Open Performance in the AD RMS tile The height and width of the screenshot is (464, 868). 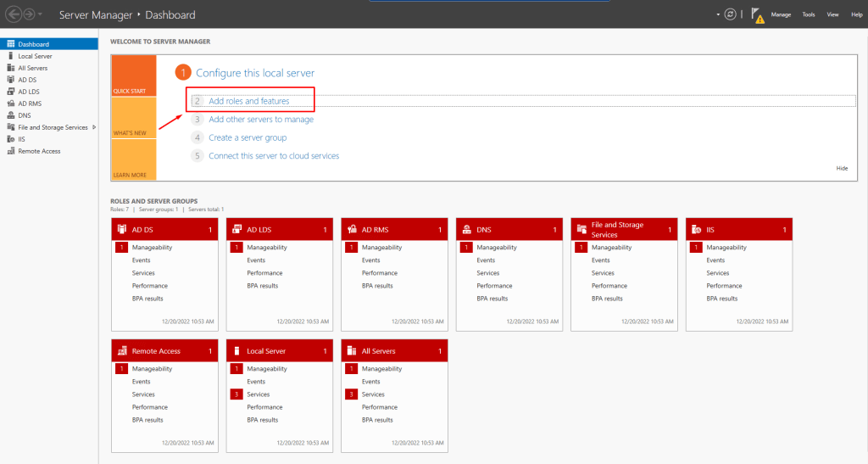point(379,273)
